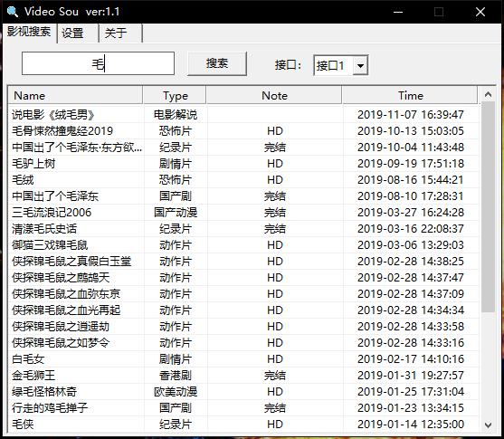This screenshot has height=439, width=504.
Task: Select the 金毛狮王 result row
Action: pos(243,376)
